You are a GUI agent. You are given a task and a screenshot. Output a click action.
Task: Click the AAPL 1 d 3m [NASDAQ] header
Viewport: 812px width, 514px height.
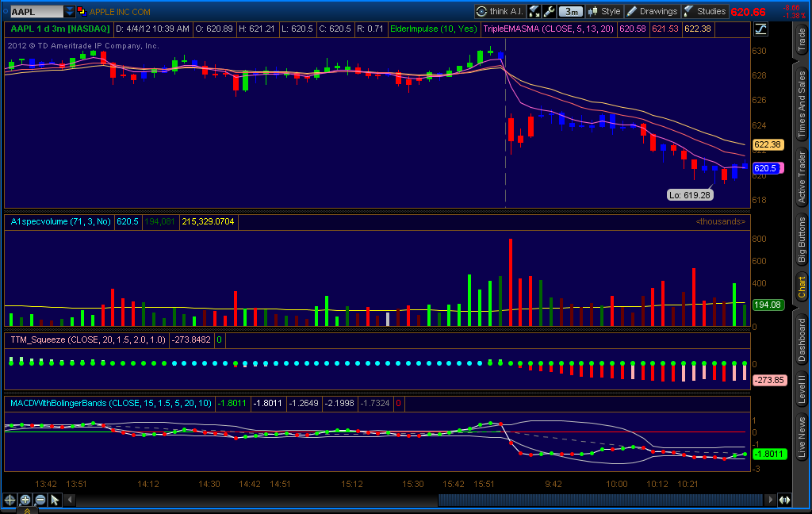(60, 29)
